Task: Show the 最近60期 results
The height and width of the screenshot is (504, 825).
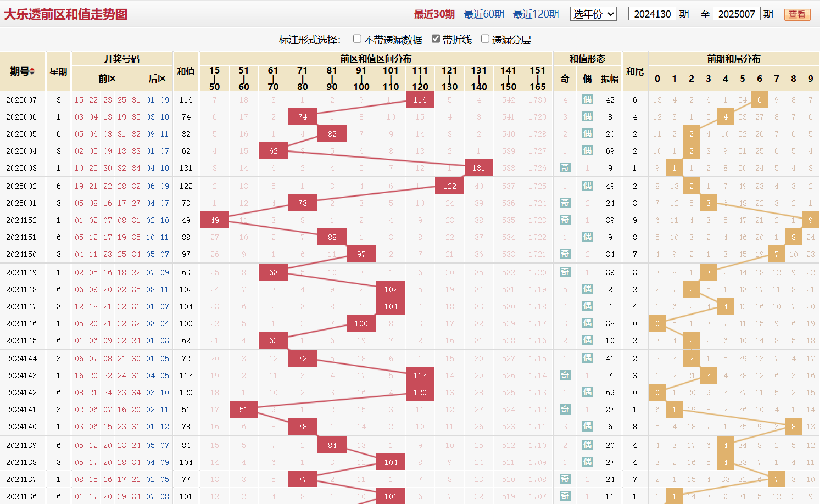Action: [x=484, y=14]
